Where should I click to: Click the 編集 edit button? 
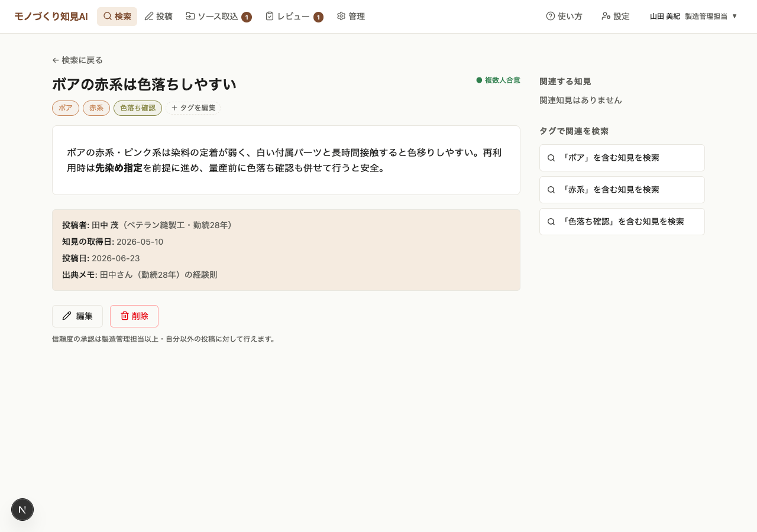(x=77, y=316)
